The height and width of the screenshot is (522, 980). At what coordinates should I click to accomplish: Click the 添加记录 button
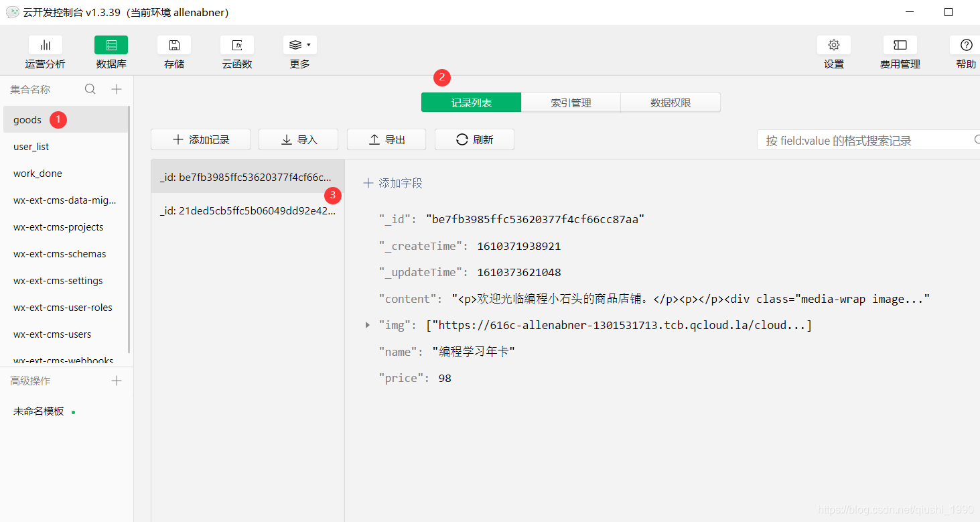coord(201,139)
